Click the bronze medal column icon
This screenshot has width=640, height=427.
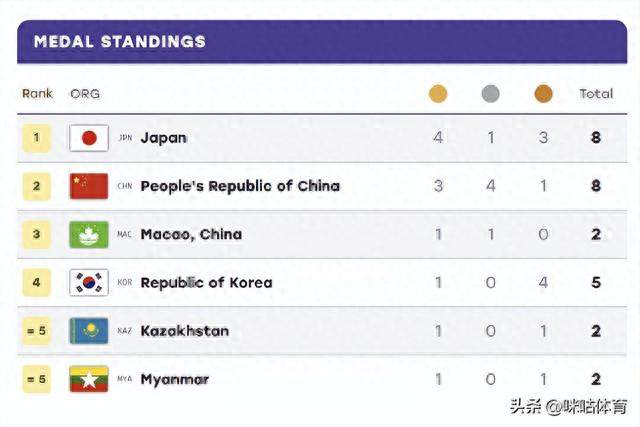543,94
